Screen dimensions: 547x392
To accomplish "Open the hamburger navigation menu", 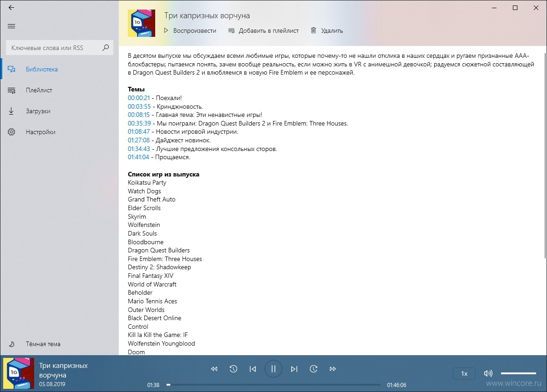I will point(11,26).
